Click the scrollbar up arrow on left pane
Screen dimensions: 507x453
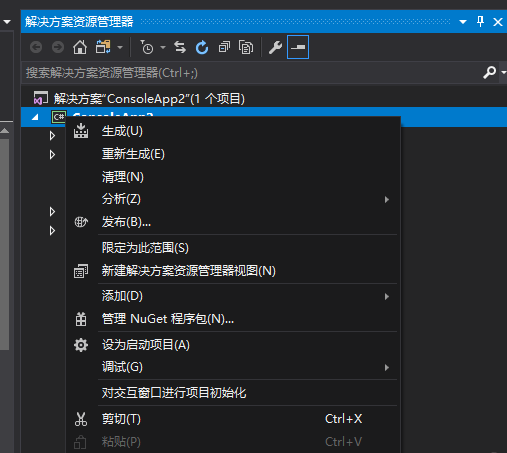[4, 130]
